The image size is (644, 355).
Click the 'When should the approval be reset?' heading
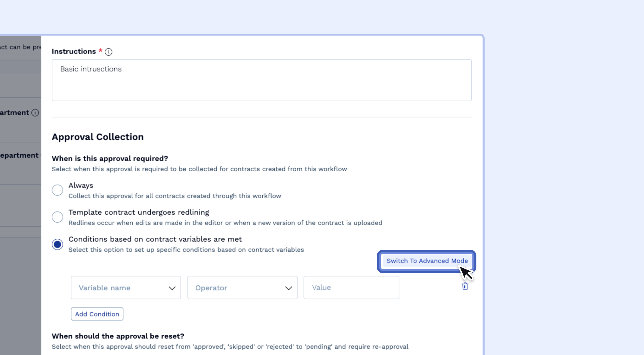click(x=118, y=336)
